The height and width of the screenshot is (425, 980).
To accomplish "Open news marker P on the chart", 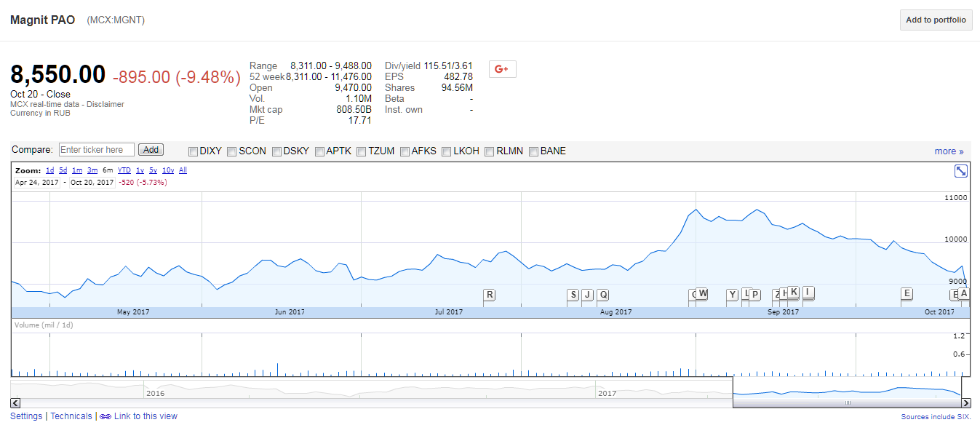I will point(755,295).
